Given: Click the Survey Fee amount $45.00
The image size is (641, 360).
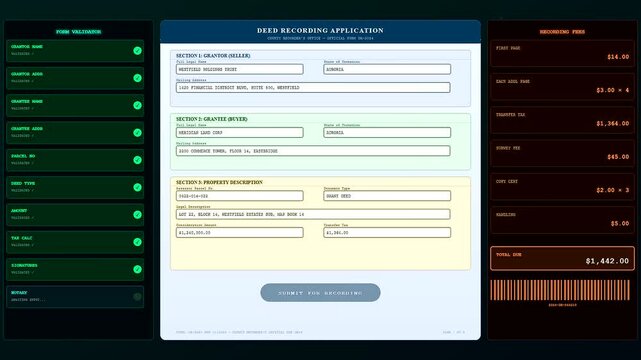Looking at the screenshot, I should [x=618, y=157].
